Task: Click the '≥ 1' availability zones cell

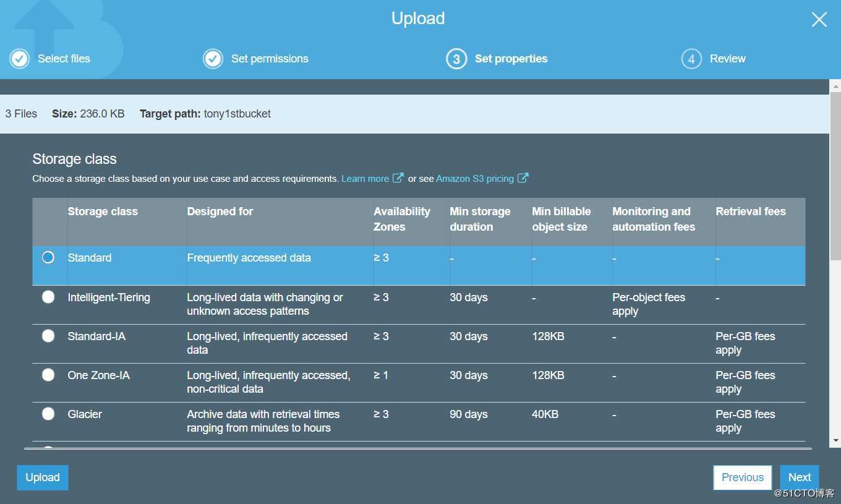Action: (x=381, y=375)
